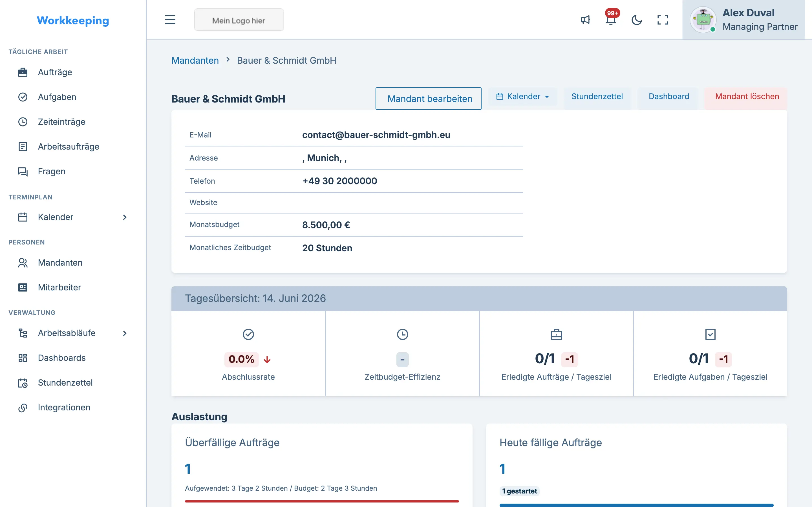
Task: Open the Kalender dropdown button
Action: (523, 97)
